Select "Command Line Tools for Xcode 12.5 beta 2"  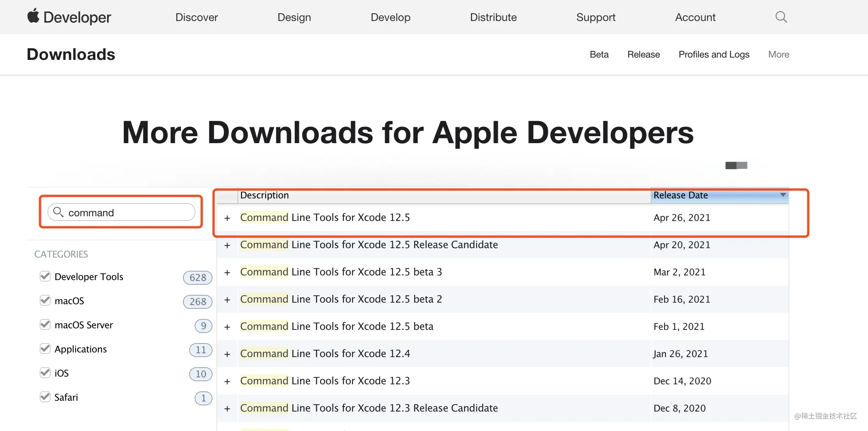point(341,299)
